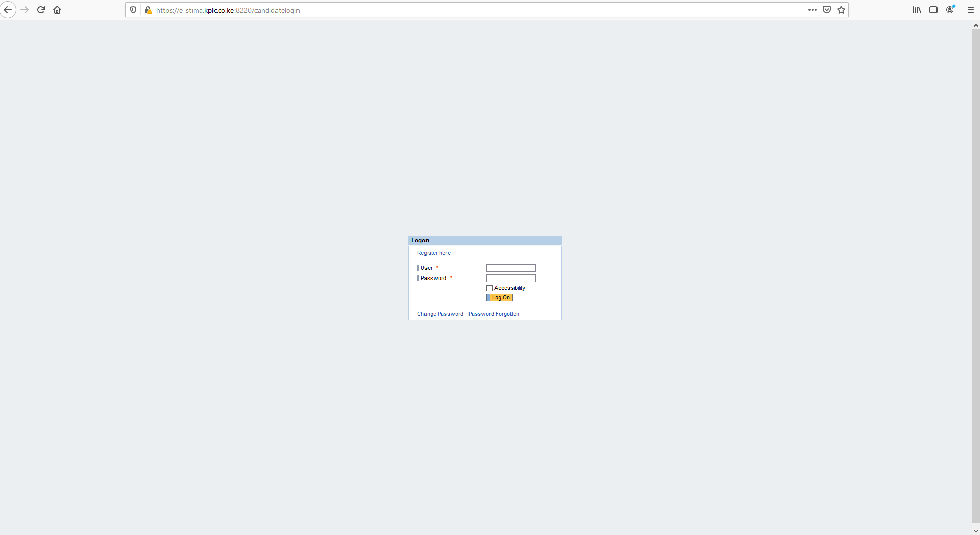Go to the browser home page
Image resolution: width=980 pixels, height=535 pixels.
point(57,10)
